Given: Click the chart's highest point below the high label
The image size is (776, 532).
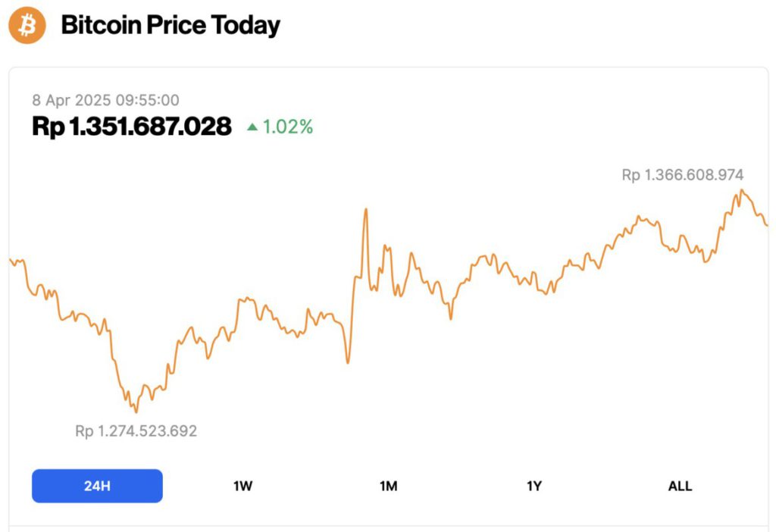Looking at the screenshot, I should [741, 191].
